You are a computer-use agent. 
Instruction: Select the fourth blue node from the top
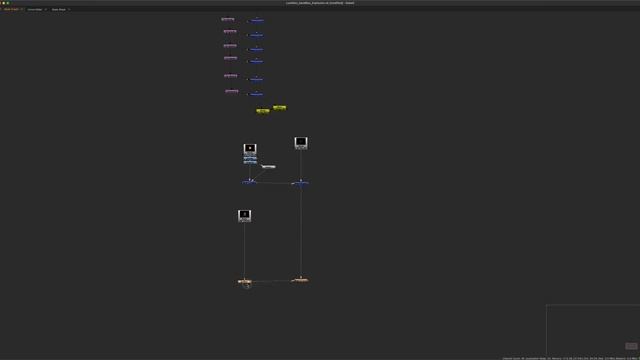click(x=256, y=61)
